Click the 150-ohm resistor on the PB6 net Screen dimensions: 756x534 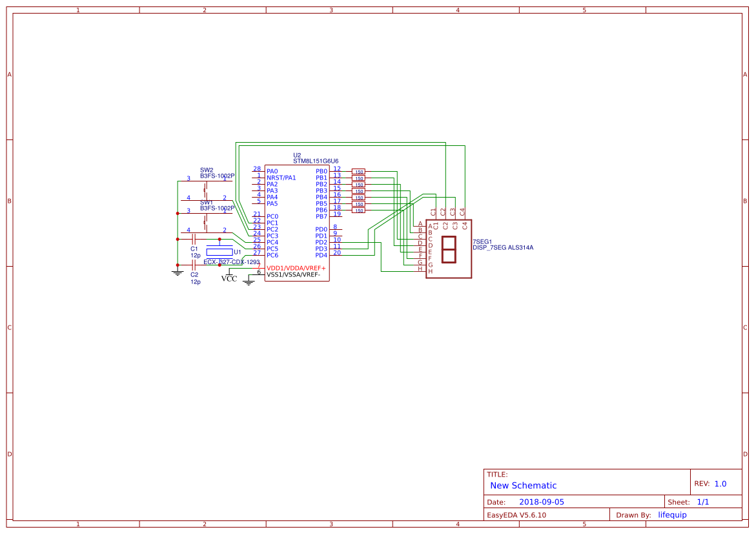[360, 209]
